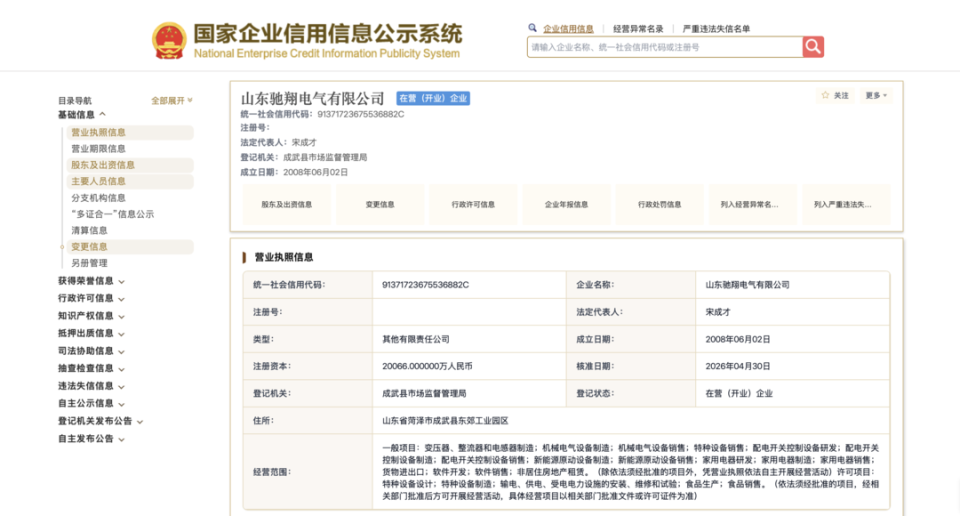Click the registered capital 20066.000000万人民币
The image size is (960, 516).
pyautogui.click(x=427, y=366)
